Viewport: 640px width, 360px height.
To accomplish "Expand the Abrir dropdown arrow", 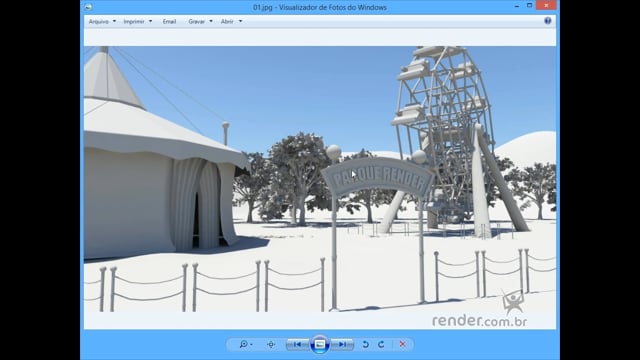I will point(240,21).
